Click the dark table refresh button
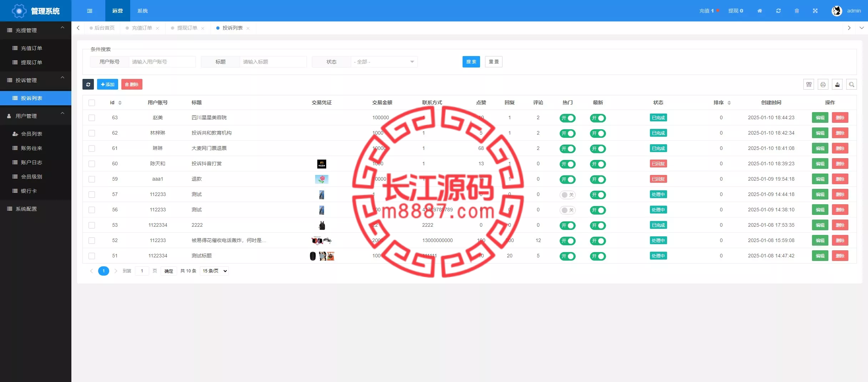The image size is (868, 382). coord(88,84)
